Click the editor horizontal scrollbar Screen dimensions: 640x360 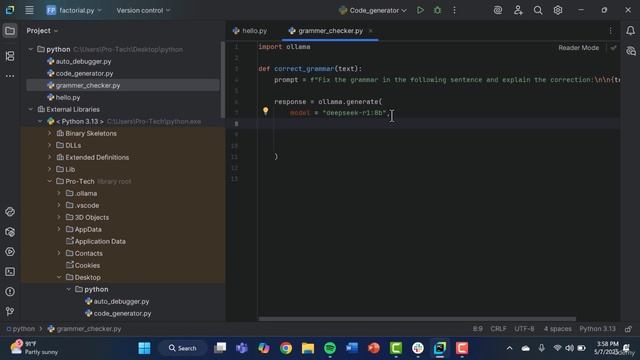[417, 319]
